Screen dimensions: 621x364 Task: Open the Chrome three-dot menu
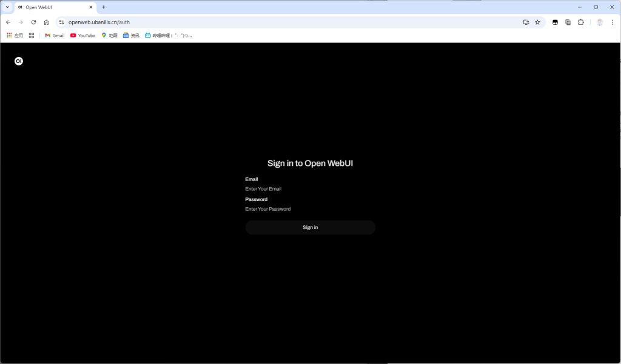(613, 22)
